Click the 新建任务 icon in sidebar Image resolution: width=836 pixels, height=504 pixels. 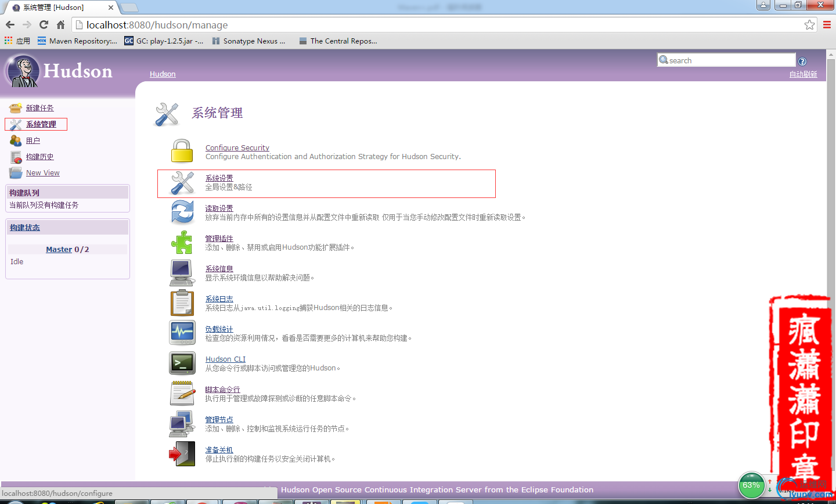tap(16, 108)
